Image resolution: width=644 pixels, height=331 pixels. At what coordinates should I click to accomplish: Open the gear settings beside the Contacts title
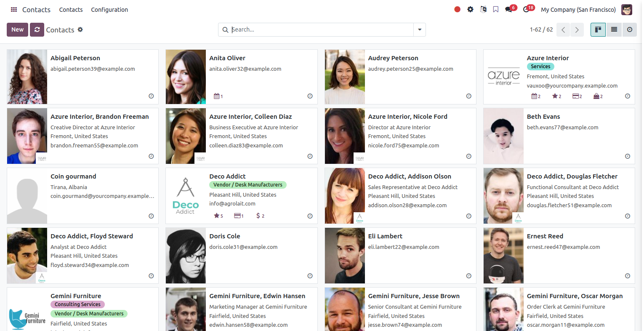(80, 29)
